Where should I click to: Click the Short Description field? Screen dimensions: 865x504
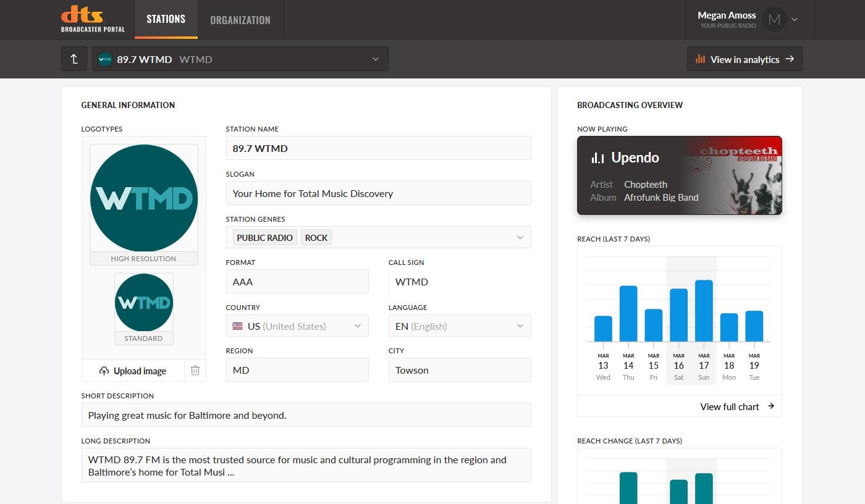[x=306, y=415]
